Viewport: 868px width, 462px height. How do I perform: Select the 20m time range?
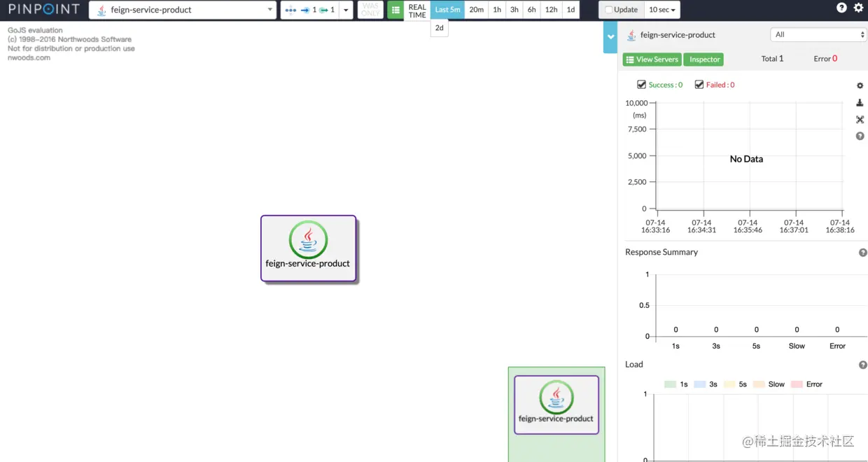[476, 10]
